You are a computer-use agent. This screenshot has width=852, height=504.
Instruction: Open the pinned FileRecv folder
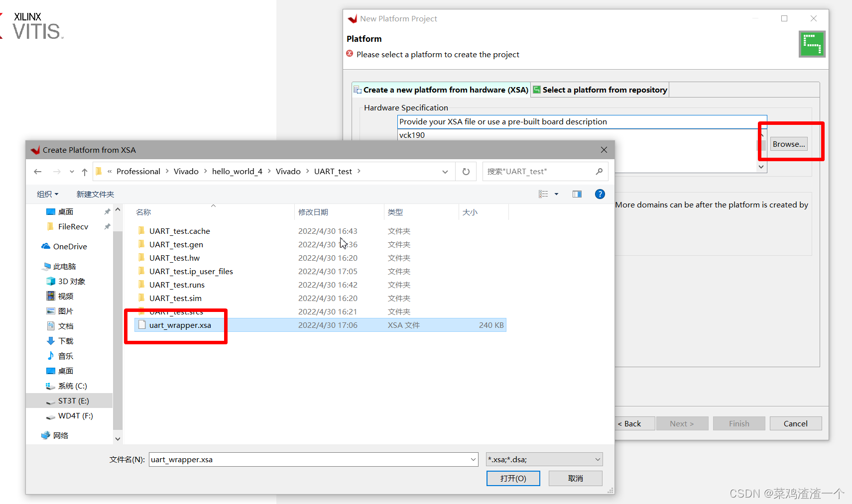[73, 226]
